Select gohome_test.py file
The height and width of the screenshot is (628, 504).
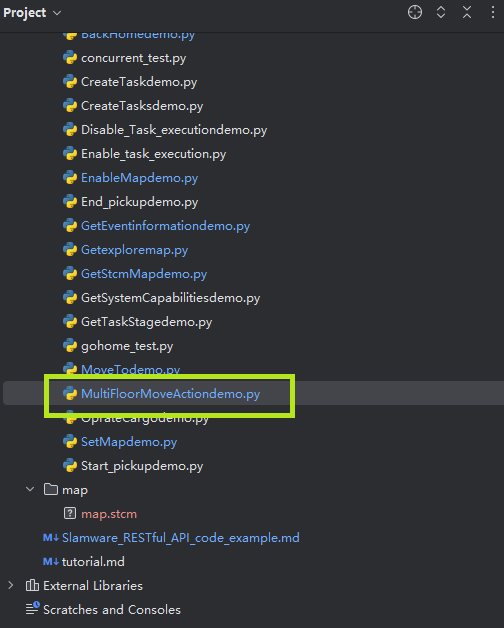click(x=127, y=346)
